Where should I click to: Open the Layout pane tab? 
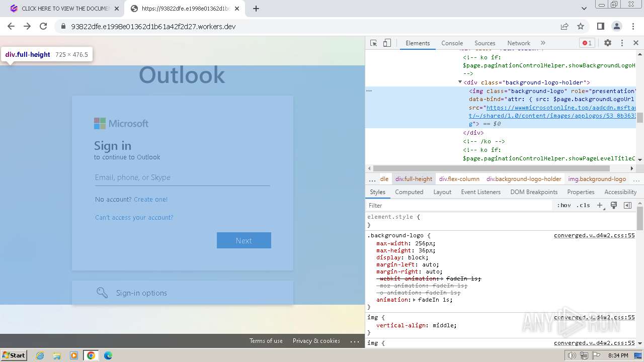click(442, 192)
